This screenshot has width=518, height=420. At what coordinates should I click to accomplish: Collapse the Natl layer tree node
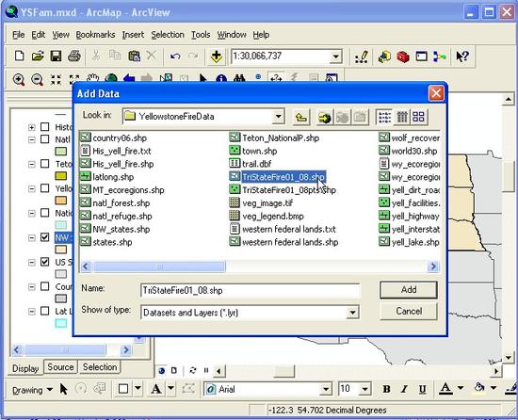[31, 139]
